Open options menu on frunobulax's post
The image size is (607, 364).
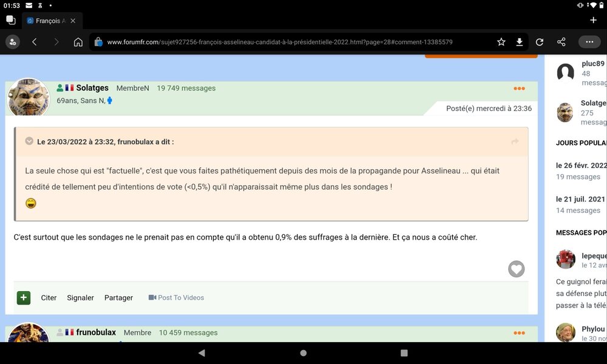(x=519, y=332)
